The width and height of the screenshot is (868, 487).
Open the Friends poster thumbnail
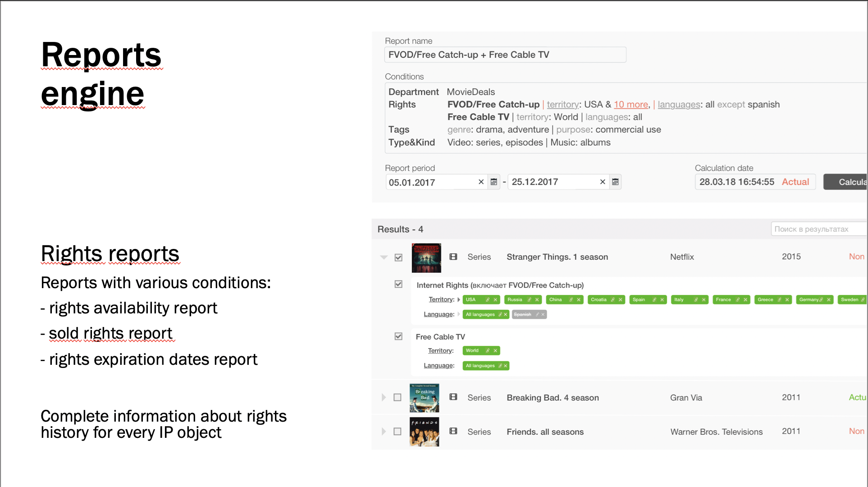pos(425,432)
